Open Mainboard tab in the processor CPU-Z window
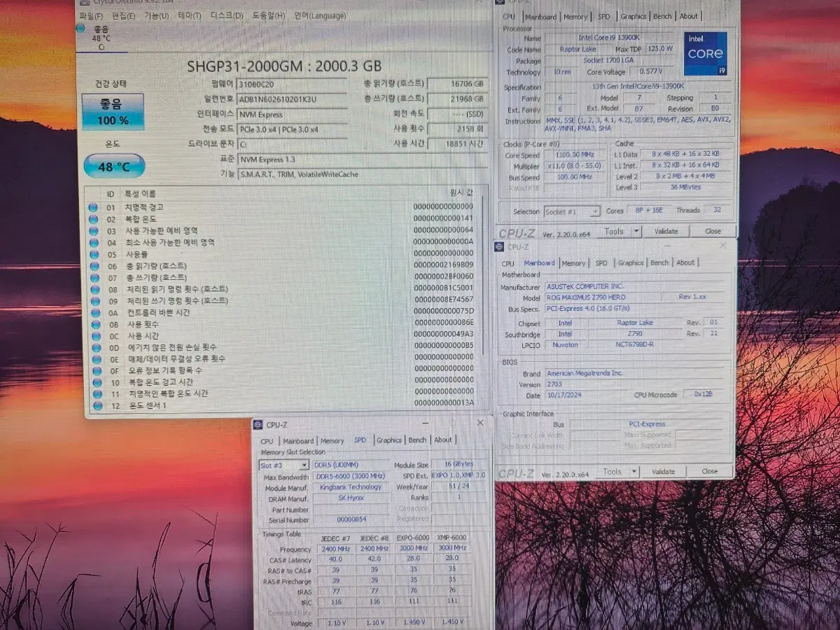840x630 pixels. click(540, 17)
